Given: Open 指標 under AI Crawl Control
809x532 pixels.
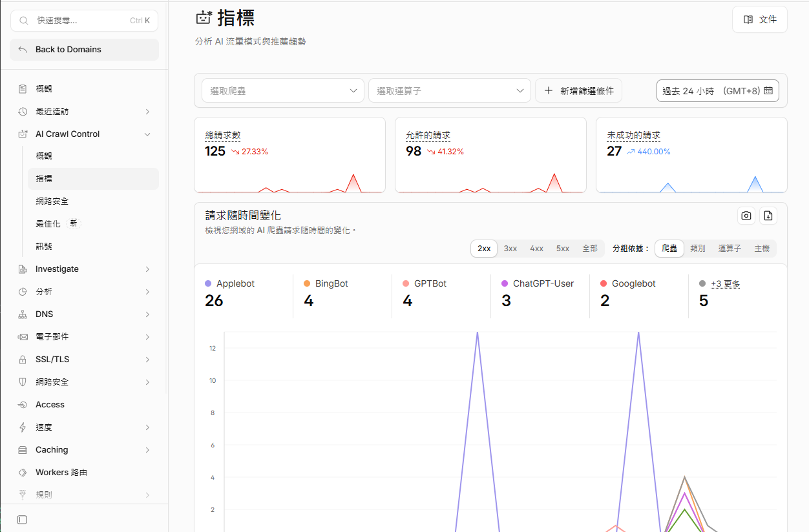Looking at the screenshot, I should (x=93, y=179).
